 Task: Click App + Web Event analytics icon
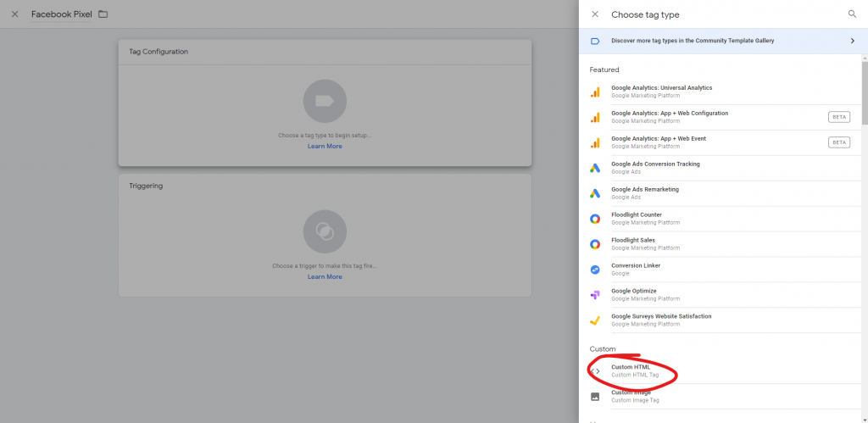pyautogui.click(x=595, y=143)
